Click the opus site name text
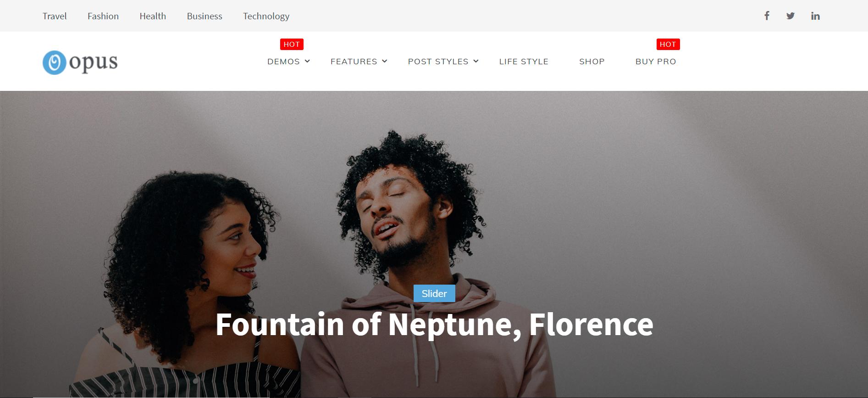Screen dimensions: 868x398 coord(94,63)
